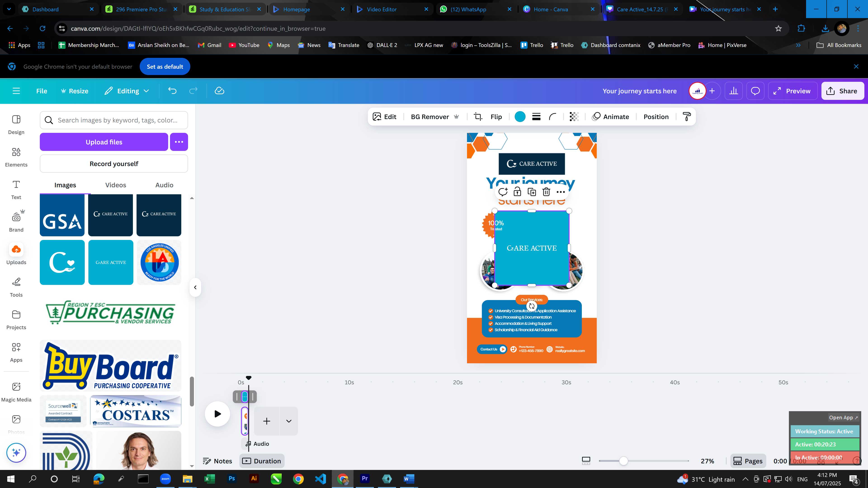Open the Notes panel

point(217,461)
